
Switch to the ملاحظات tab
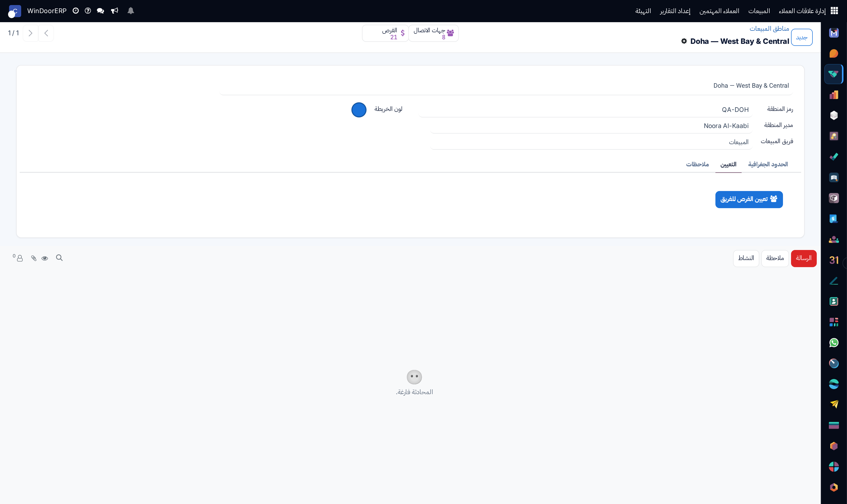coord(697,164)
